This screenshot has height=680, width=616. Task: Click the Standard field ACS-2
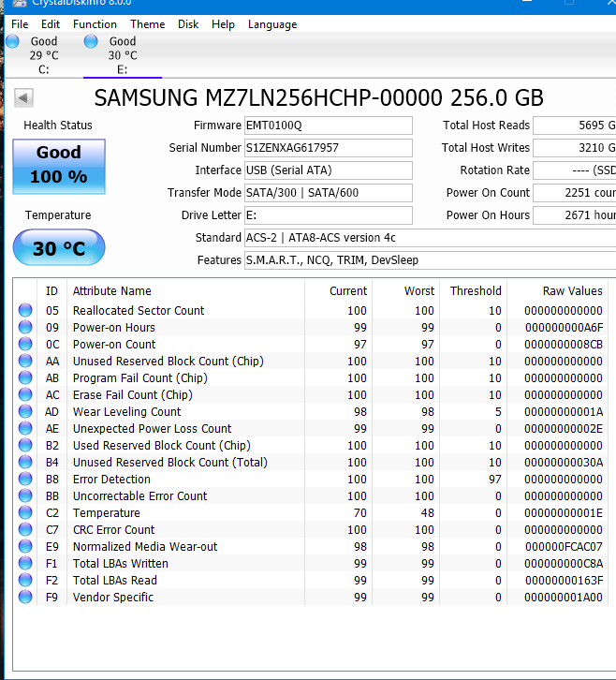coord(430,238)
